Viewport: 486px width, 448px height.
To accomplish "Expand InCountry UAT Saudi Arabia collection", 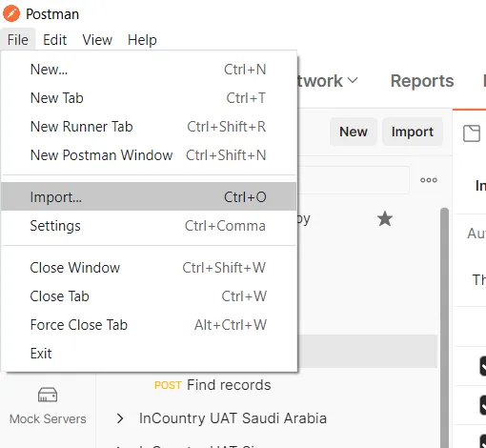I will click(120, 418).
